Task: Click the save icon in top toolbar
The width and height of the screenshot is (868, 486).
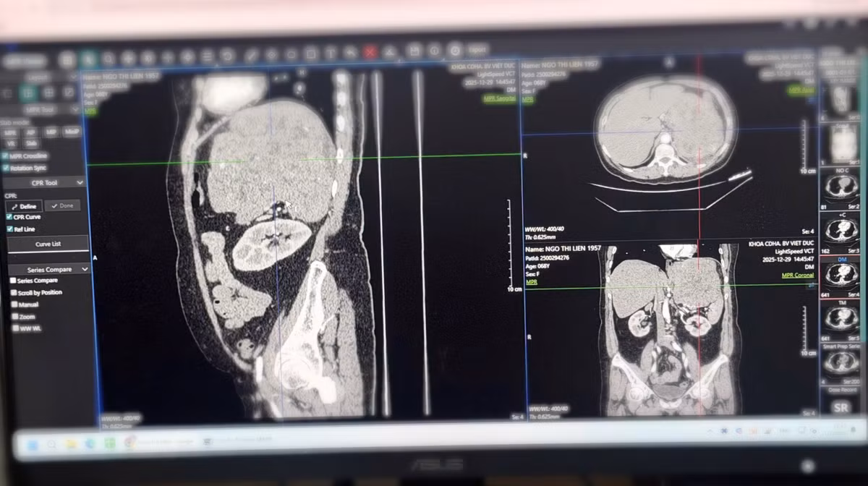Action: 414,51
